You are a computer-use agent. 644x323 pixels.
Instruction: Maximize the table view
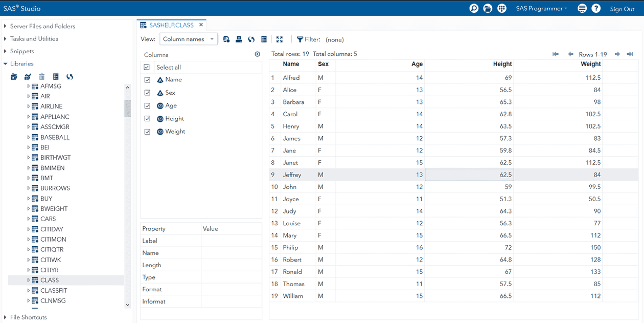click(279, 39)
